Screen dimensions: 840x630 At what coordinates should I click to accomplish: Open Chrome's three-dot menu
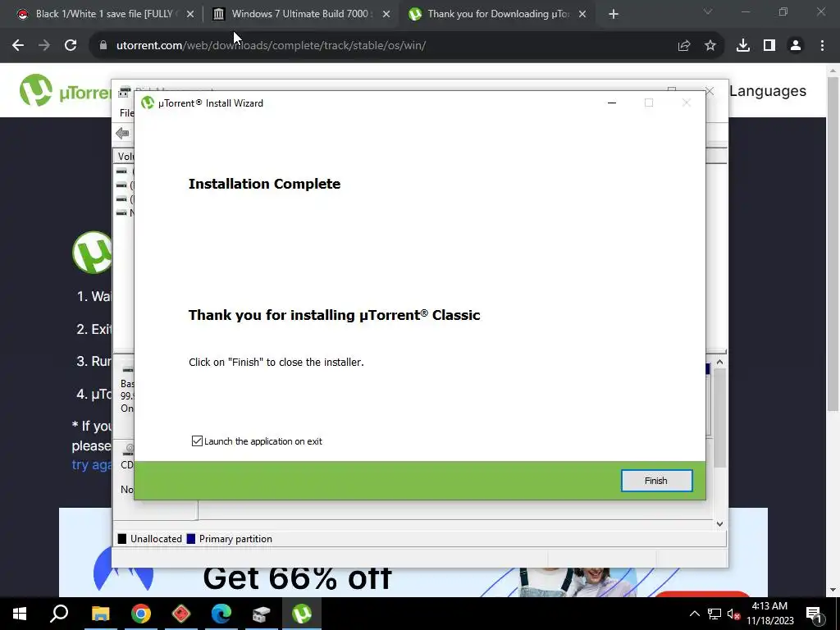tap(822, 46)
